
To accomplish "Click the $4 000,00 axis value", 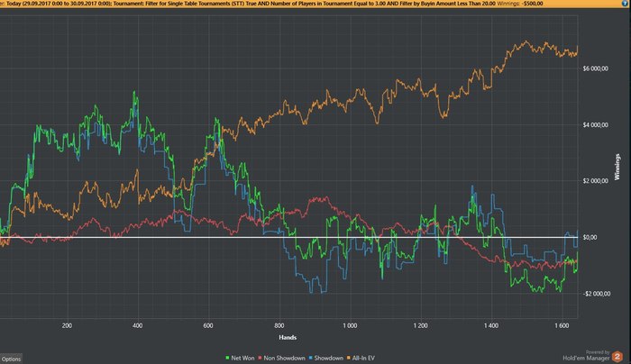I will (x=595, y=125).
